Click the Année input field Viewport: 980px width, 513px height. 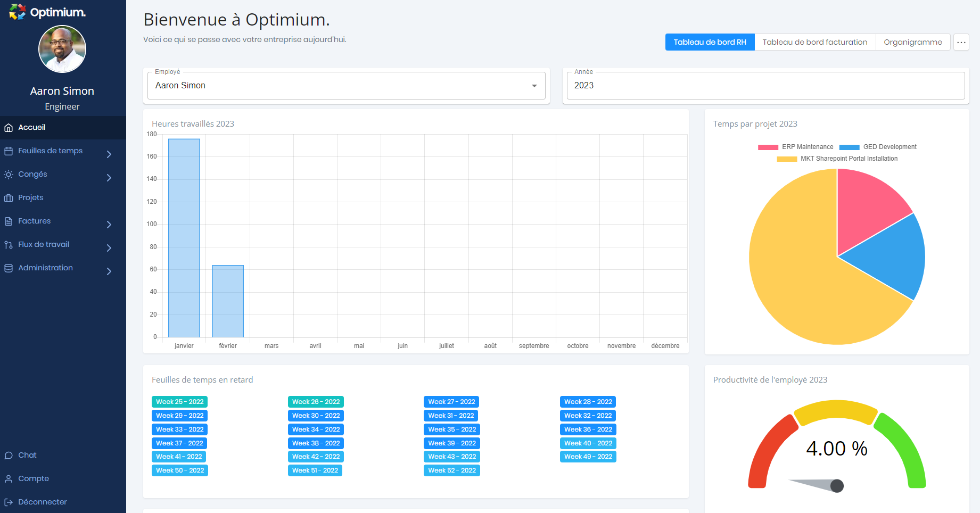[x=765, y=86]
